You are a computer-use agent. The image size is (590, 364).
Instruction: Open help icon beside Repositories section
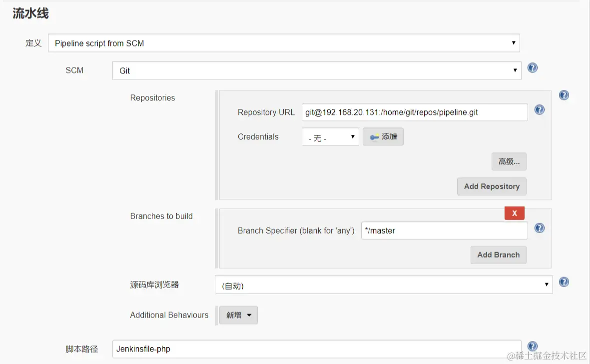tap(564, 95)
